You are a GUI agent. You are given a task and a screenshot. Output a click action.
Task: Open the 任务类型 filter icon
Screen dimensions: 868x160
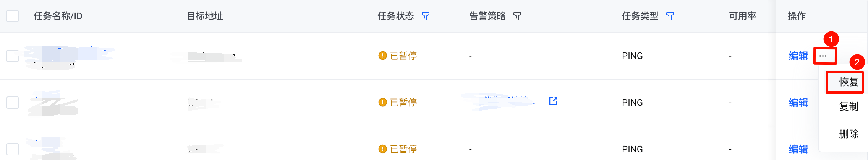[x=670, y=16]
